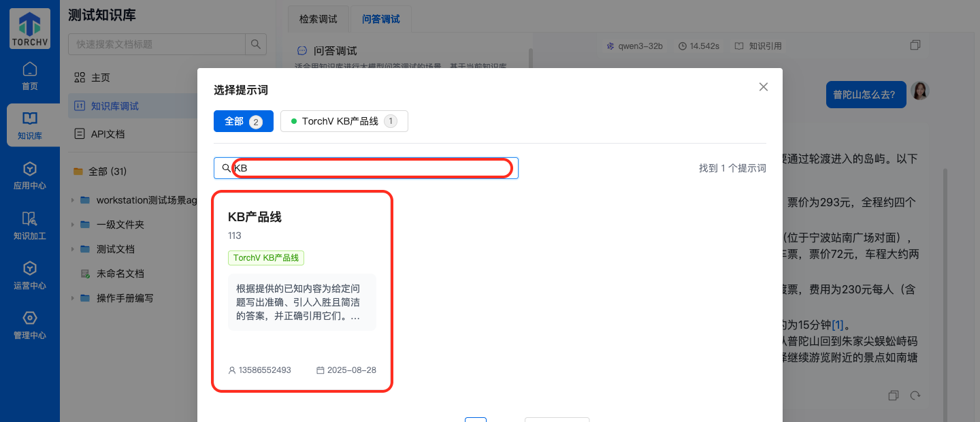Expand the 操作手册编写 folder
The image size is (980, 422).
[x=72, y=298]
